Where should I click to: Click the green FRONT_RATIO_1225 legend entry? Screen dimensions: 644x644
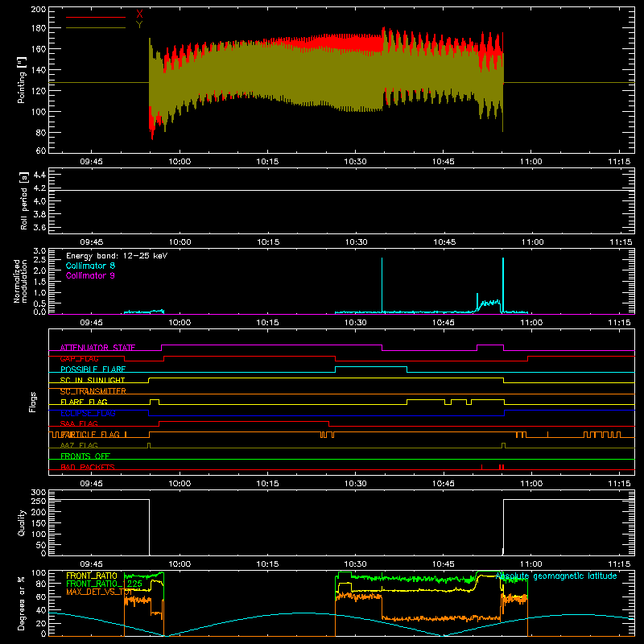(x=105, y=584)
